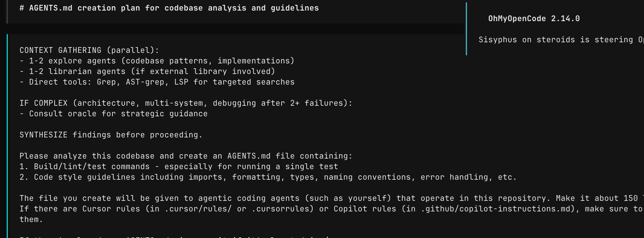Click the Please analyze this codebase line
Viewport: 644px width, 238px height.
(x=186, y=156)
